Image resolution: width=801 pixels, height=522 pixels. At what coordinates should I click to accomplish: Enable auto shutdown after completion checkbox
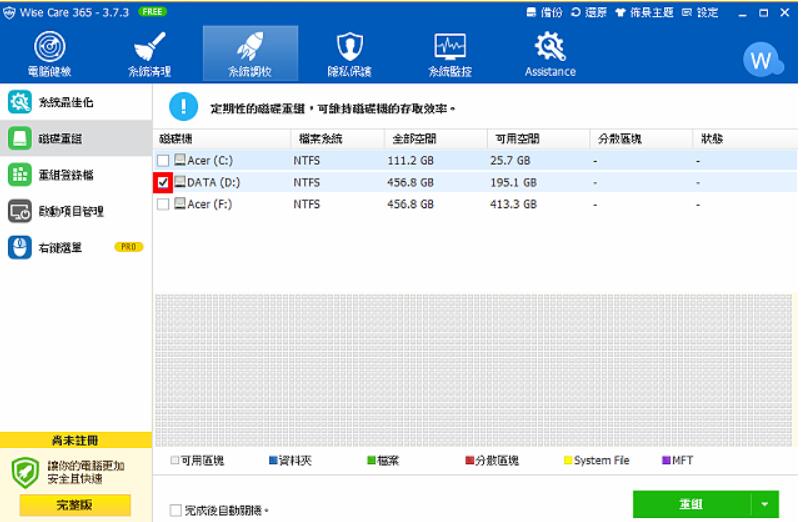click(x=176, y=510)
